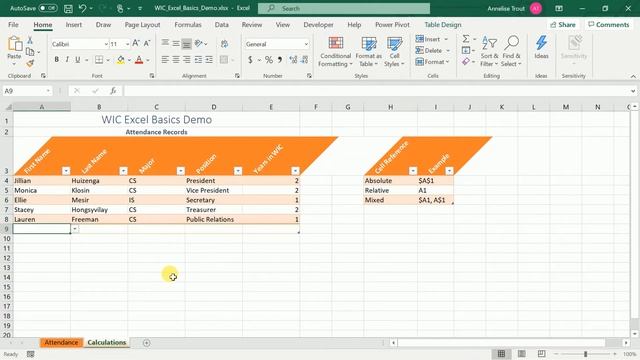The width and height of the screenshot is (640, 360).
Task: Toggle Top Align
Action: pyautogui.click(x=165, y=43)
